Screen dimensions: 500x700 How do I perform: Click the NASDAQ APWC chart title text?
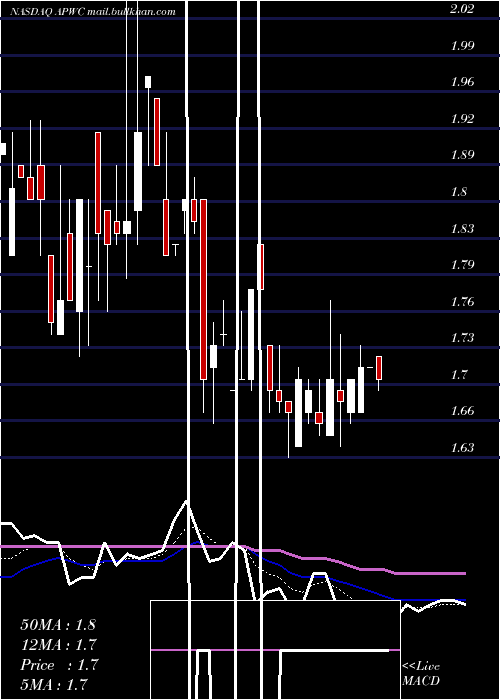pyautogui.click(x=93, y=12)
